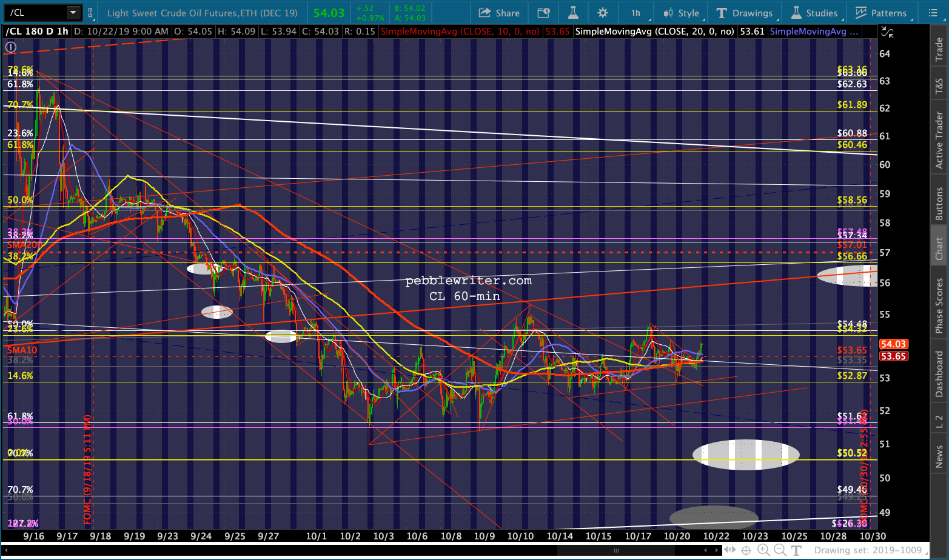Toggle the info circle on chart

point(11,47)
